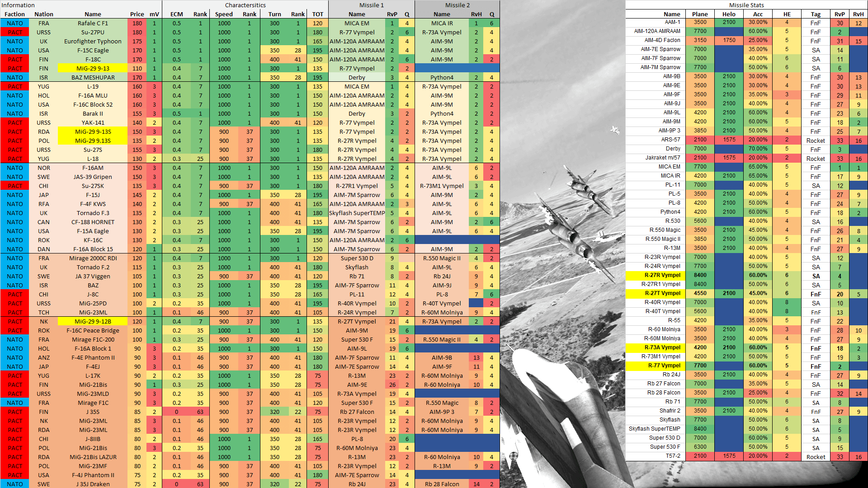Select the 'Price' column header
Image resolution: width=868 pixels, height=488 pixels.
[x=137, y=14]
